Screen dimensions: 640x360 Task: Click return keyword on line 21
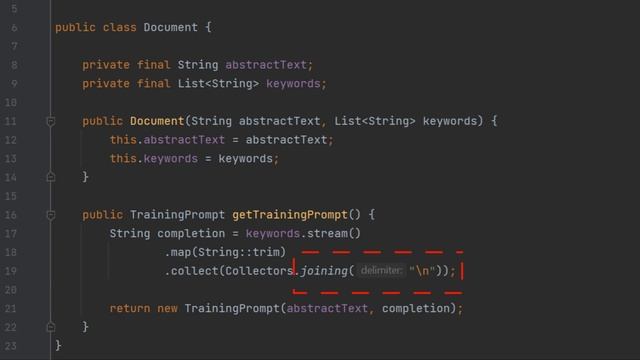tap(130, 308)
